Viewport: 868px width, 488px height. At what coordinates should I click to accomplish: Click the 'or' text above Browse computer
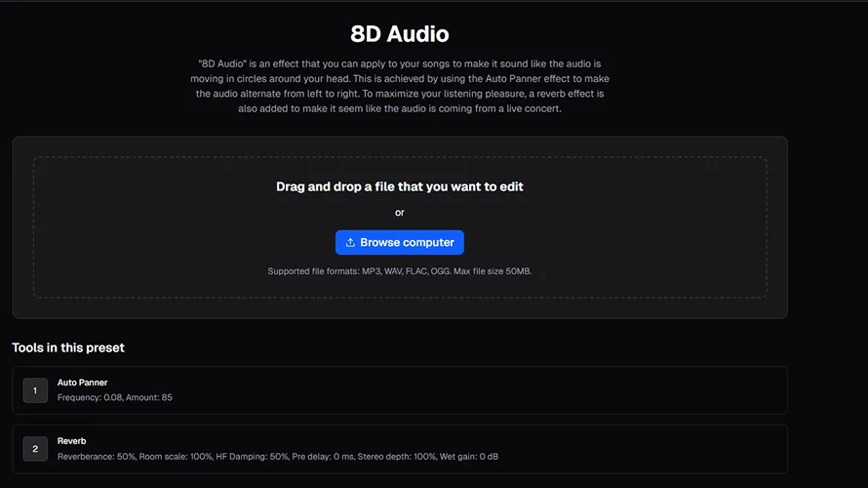coord(400,213)
